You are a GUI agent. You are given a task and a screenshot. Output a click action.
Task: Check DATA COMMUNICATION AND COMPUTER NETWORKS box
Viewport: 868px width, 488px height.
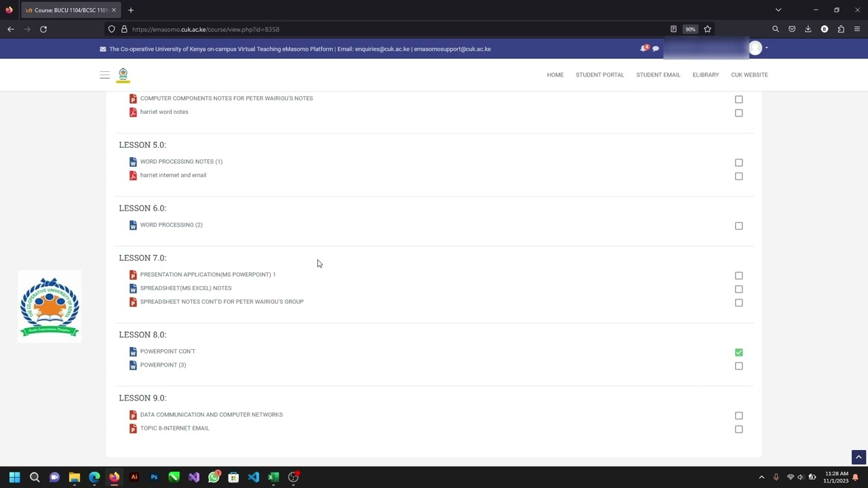click(739, 415)
